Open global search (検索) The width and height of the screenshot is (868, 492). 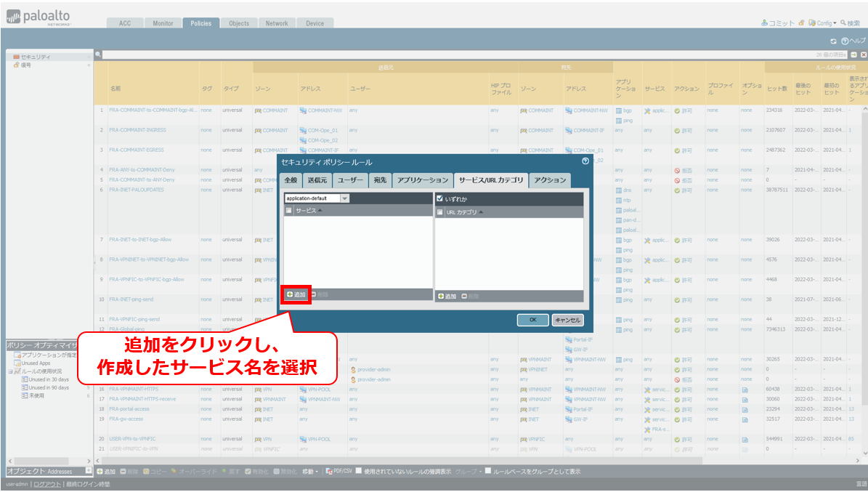(851, 23)
